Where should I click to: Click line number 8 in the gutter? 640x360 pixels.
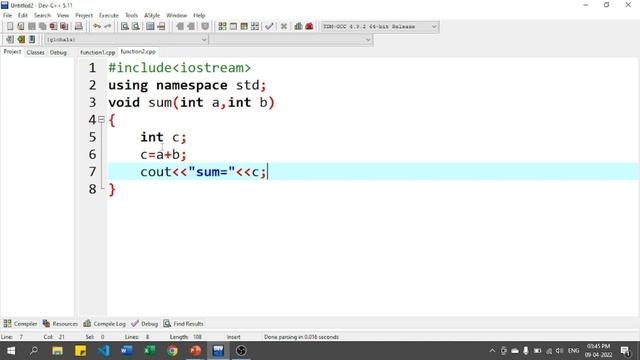click(93, 189)
